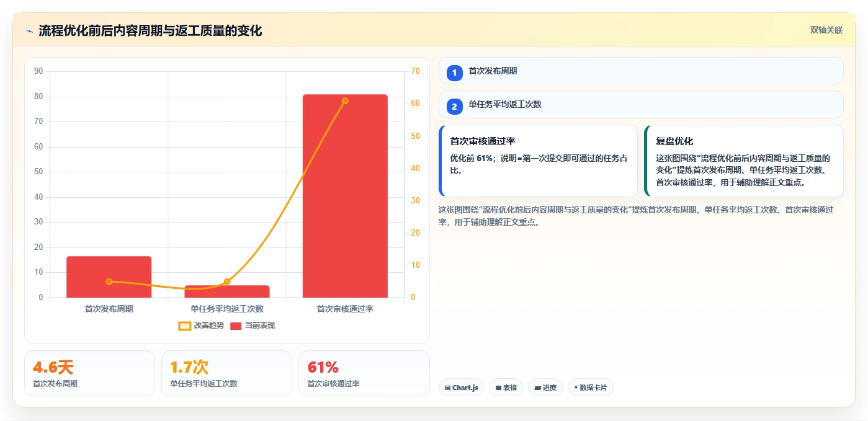Click the number 2 badge
868x421 pixels.
(454, 107)
